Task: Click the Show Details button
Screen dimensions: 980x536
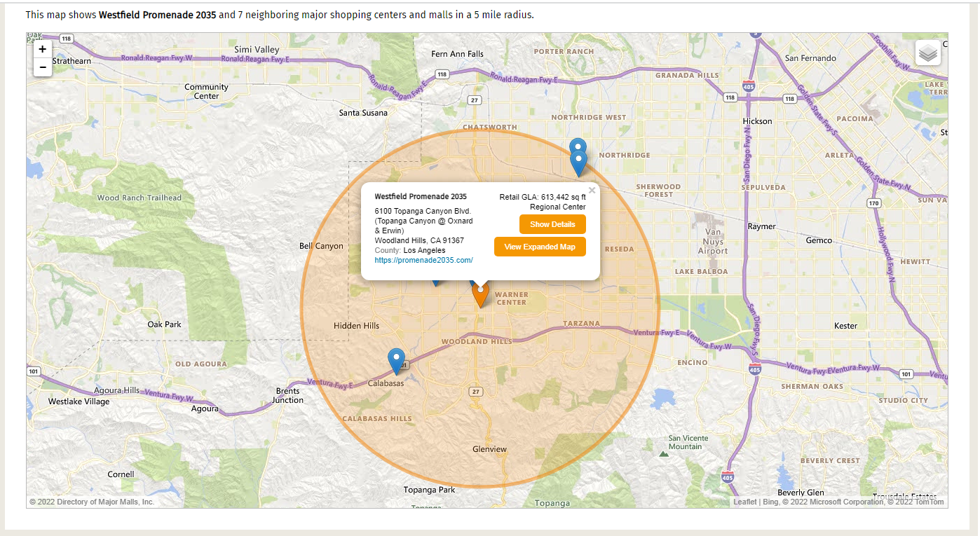Action: (552, 224)
